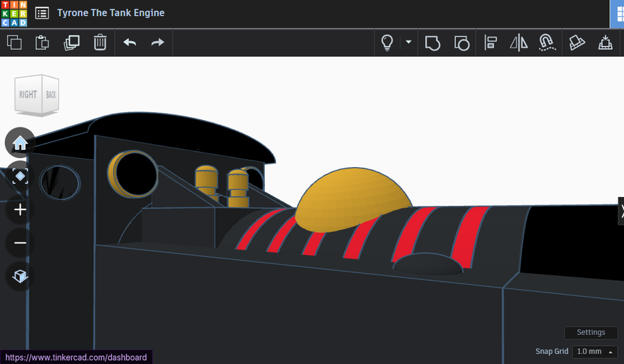Click the Delete trash can icon

point(100,42)
